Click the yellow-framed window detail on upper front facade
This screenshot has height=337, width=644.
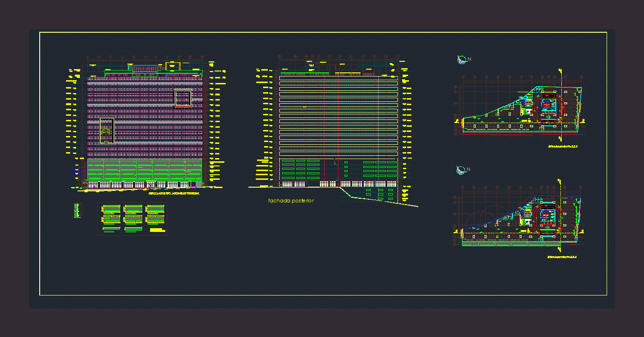coord(183,98)
